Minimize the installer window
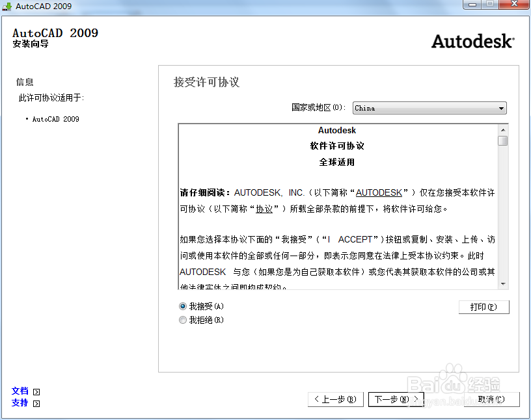This screenshot has width=531, height=420. [x=472, y=5]
